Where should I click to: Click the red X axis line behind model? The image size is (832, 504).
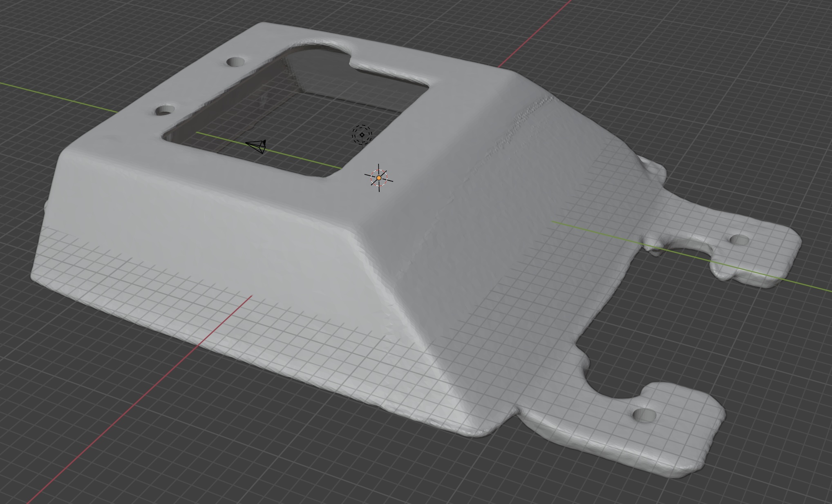[535, 33]
